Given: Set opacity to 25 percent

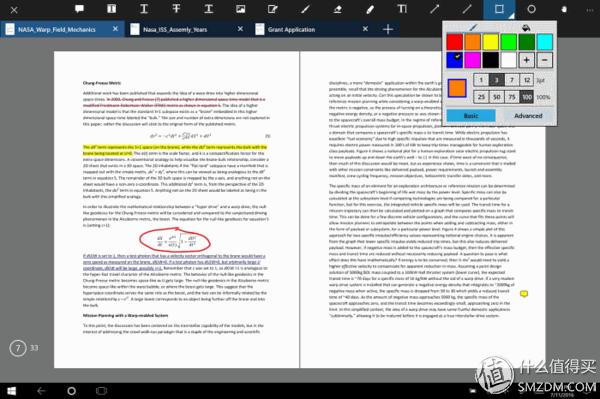Looking at the screenshot, I should tap(481, 97).
